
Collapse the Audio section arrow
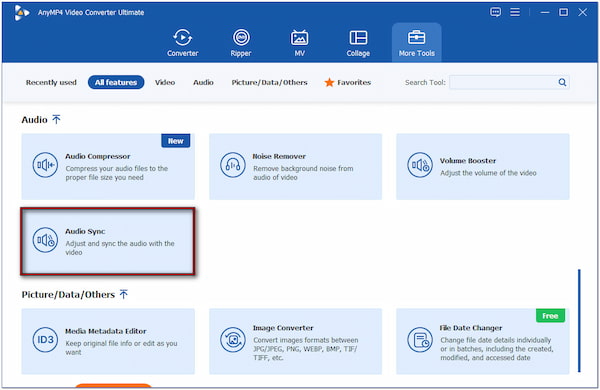point(56,119)
